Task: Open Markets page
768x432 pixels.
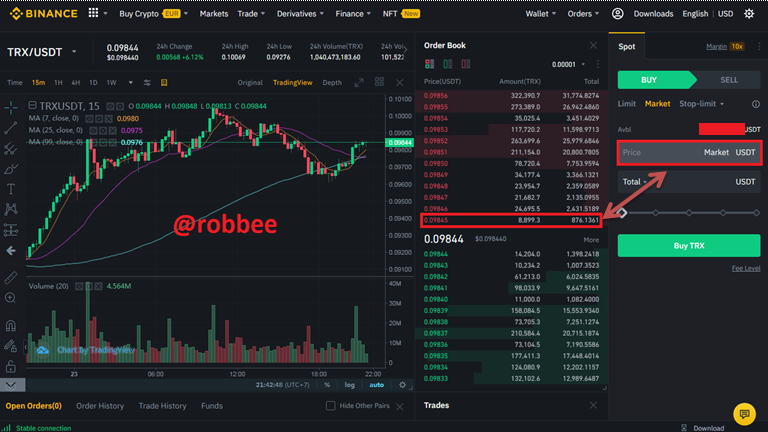Action: (x=214, y=14)
